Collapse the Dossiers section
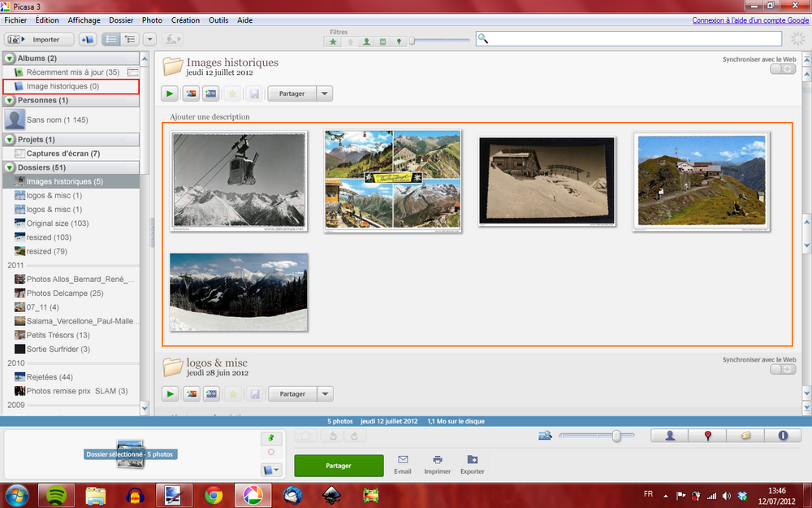This screenshot has height=508, width=812. tap(10, 168)
